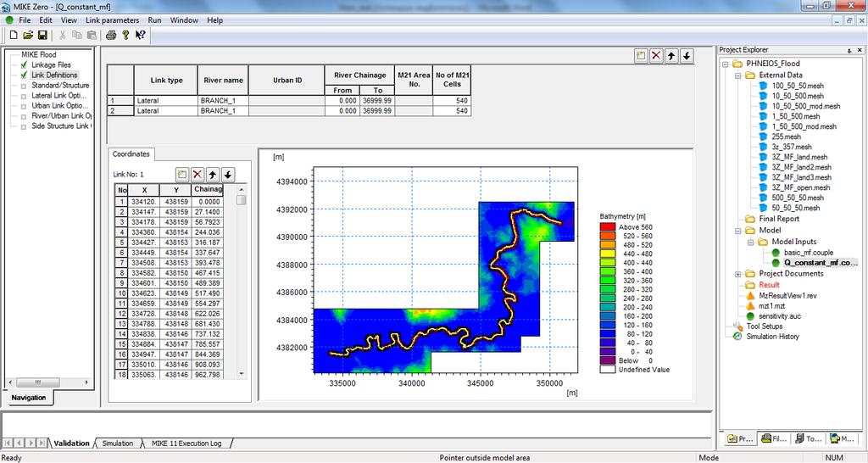Move coordinate up arrow in Coordinates panel
The height and width of the screenshot is (463, 868).
(x=213, y=175)
